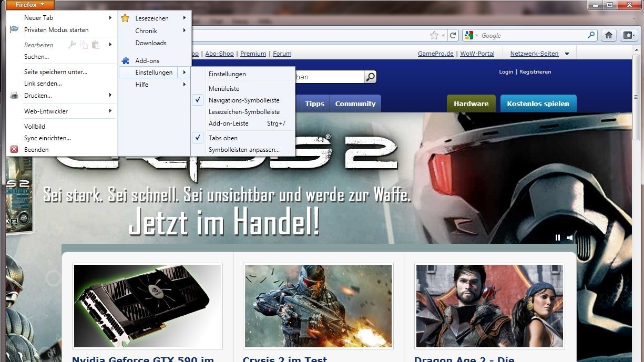
Task: Open the Dragon Age 2 thumbnail
Action: pyautogui.click(x=489, y=306)
